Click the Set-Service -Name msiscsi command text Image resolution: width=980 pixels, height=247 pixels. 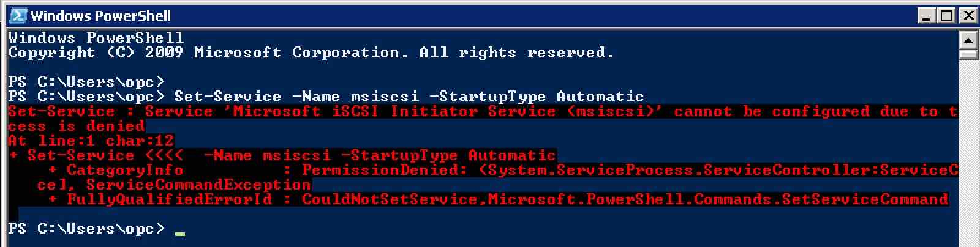point(409,97)
